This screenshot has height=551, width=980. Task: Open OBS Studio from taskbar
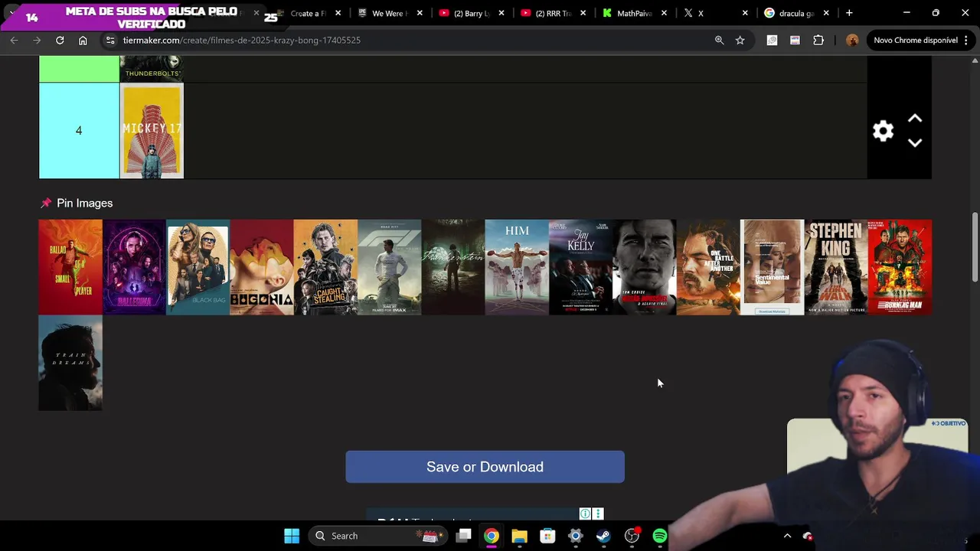632,536
